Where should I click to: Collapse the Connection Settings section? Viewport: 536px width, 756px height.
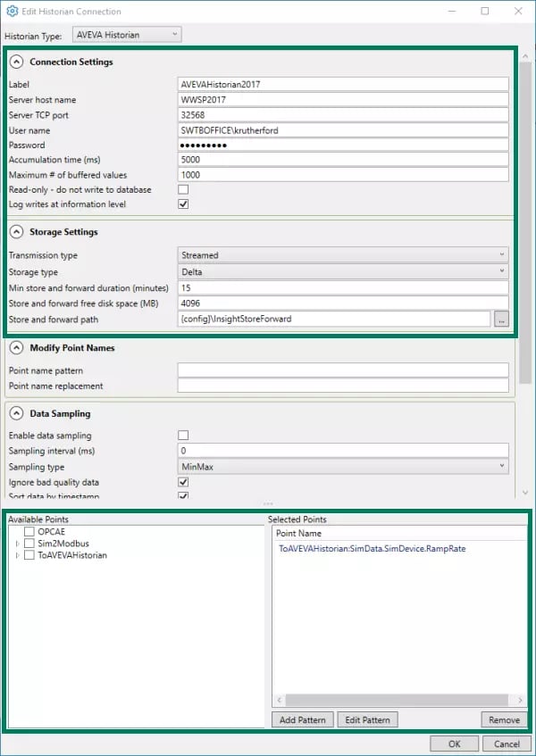16,62
